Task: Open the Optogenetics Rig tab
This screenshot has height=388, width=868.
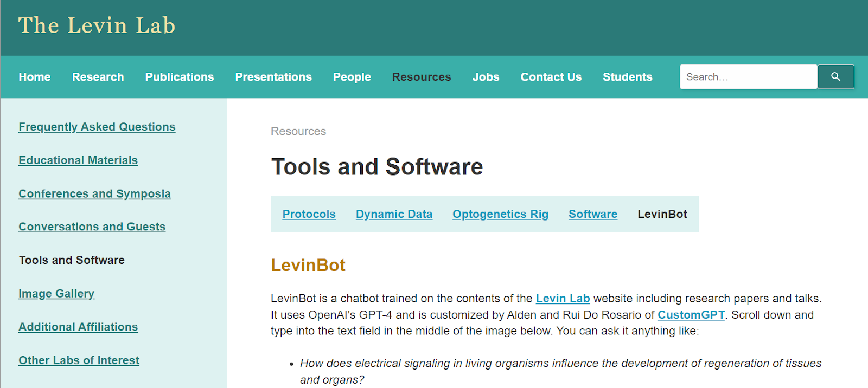Action: point(500,214)
